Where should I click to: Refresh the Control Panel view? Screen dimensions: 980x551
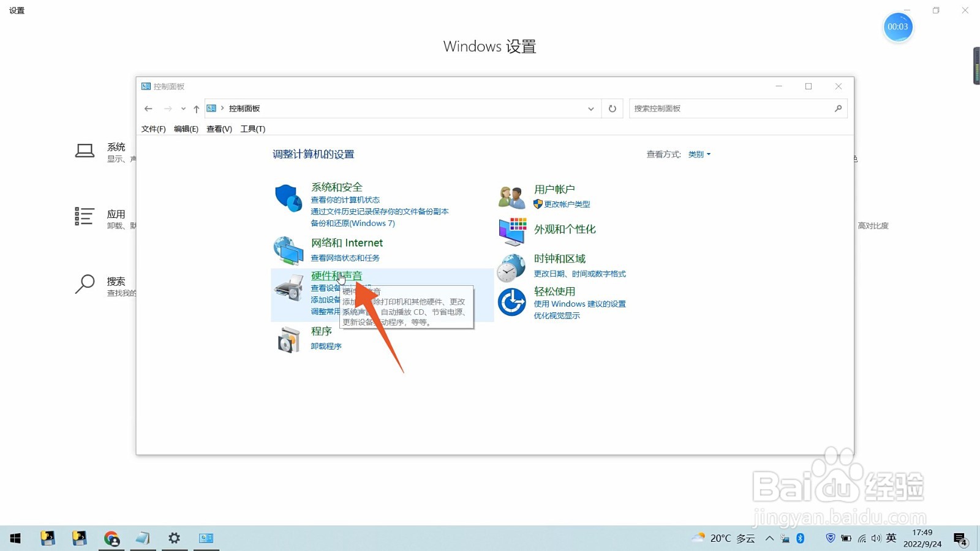(612, 108)
